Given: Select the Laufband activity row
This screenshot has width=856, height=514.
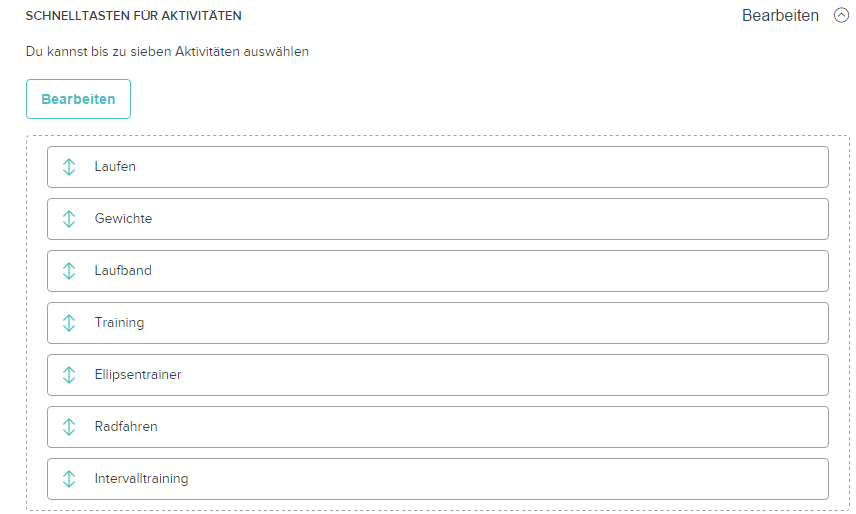Looking at the screenshot, I should click(x=438, y=271).
